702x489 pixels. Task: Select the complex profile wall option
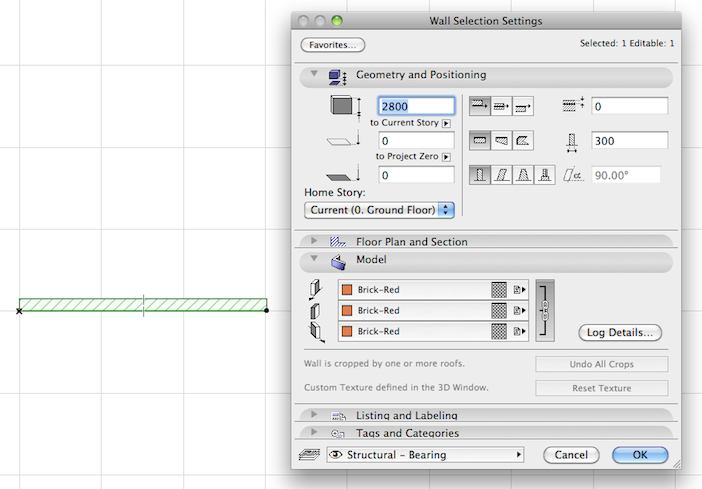pyautogui.click(x=544, y=175)
